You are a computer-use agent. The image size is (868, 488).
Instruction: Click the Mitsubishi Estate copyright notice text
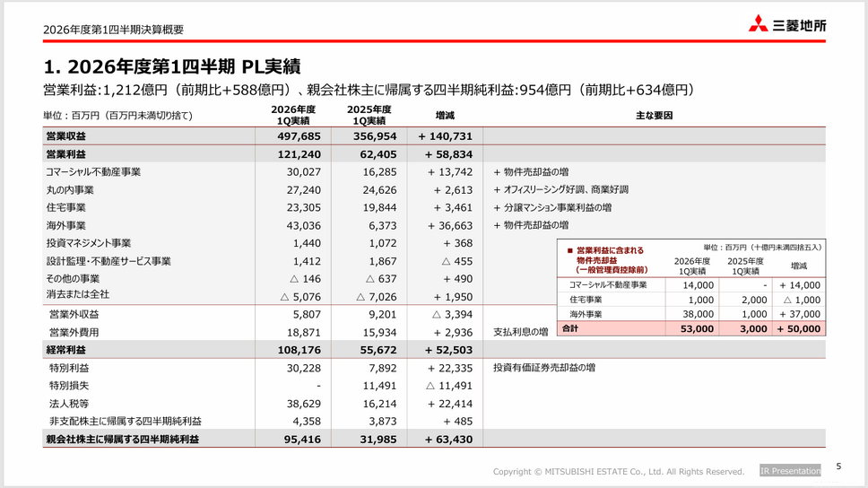[x=619, y=471]
